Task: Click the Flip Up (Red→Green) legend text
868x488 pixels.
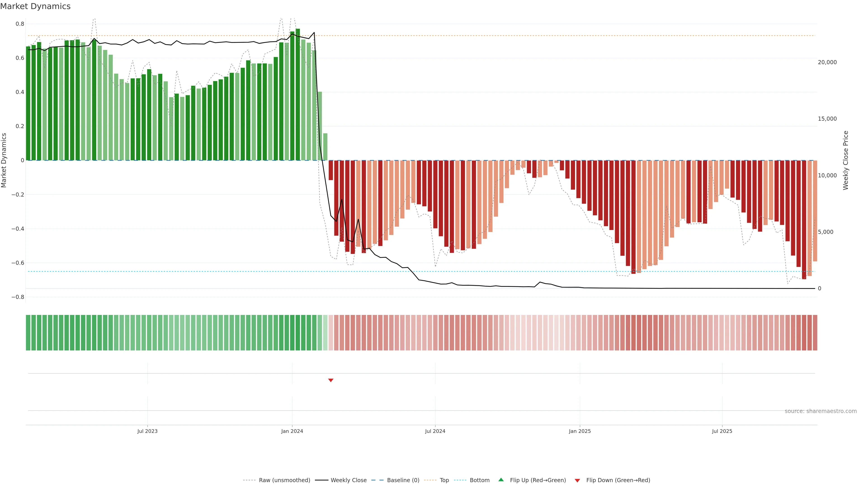Action: 538,480
